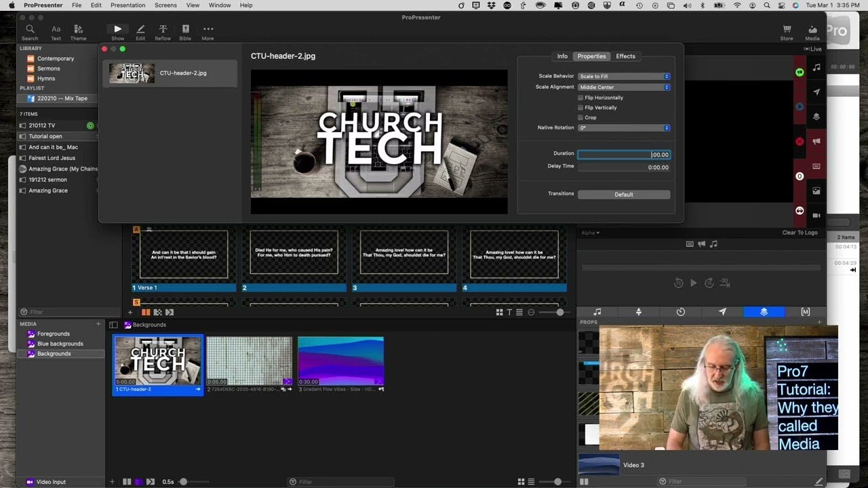Viewport: 868px width, 488px height.
Task: Skip back 15 seconds in the transport
Action: 678,283
